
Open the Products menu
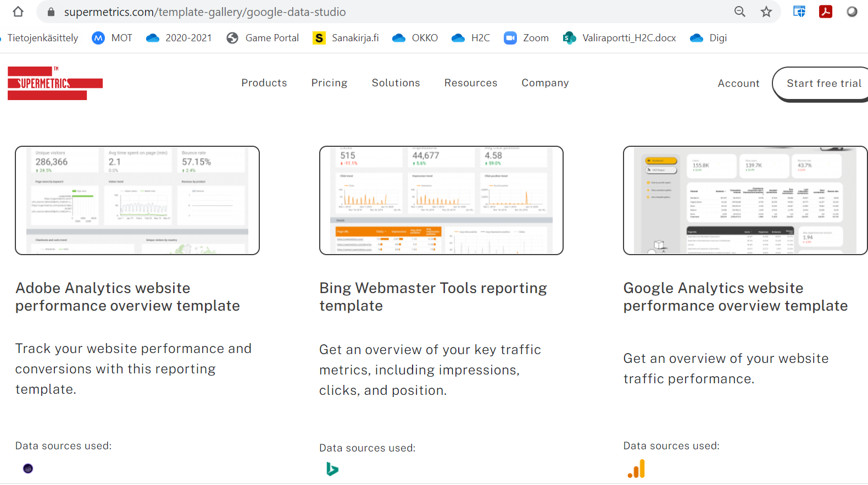pyautogui.click(x=264, y=83)
